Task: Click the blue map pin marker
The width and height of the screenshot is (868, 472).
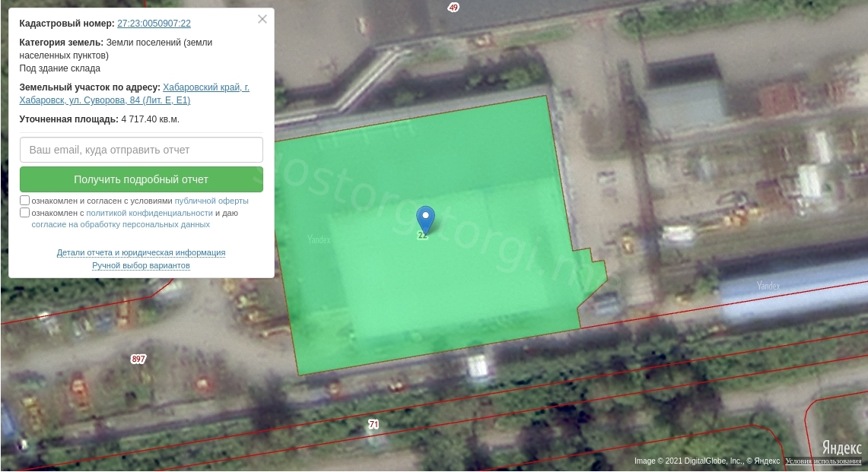Action: (426, 219)
